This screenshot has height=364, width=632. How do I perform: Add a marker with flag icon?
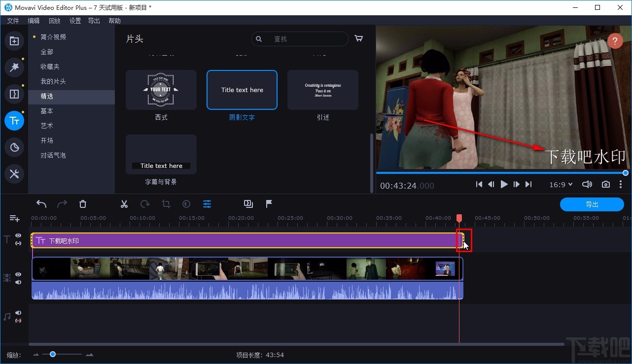(x=269, y=203)
